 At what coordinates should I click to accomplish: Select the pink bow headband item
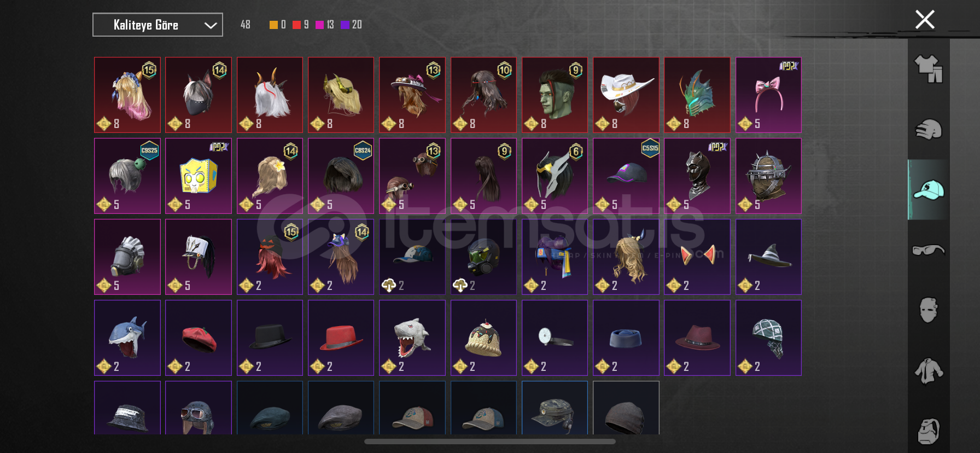768,95
